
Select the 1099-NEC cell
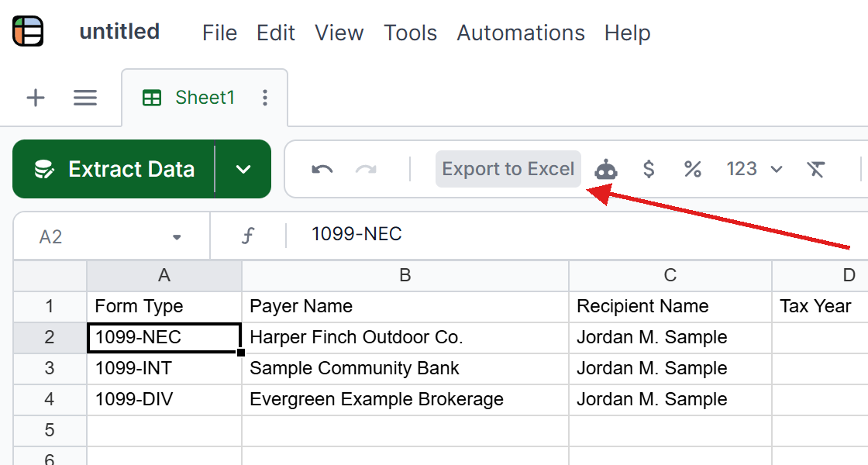tap(164, 337)
